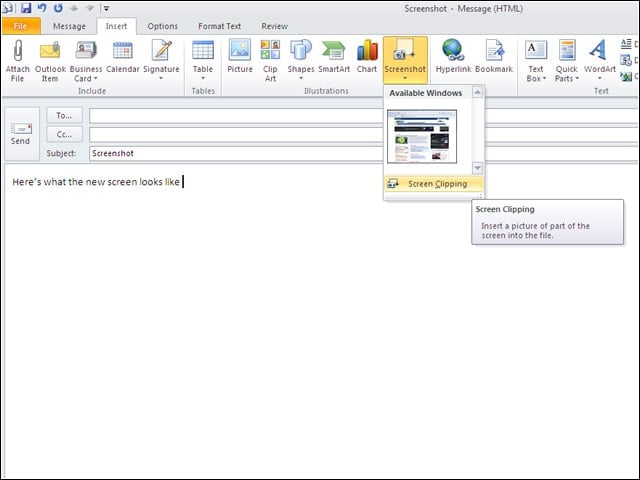Insert a SmartArt graphic
This screenshot has width=640, height=480.
pyautogui.click(x=334, y=57)
